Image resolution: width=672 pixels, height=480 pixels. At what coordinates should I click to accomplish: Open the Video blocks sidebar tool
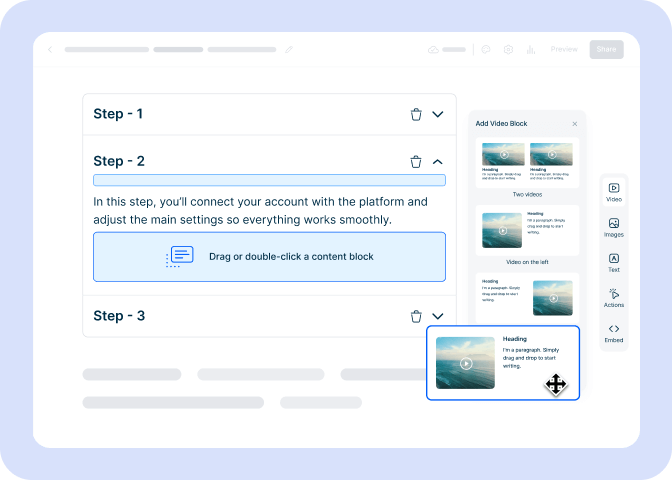[614, 192]
